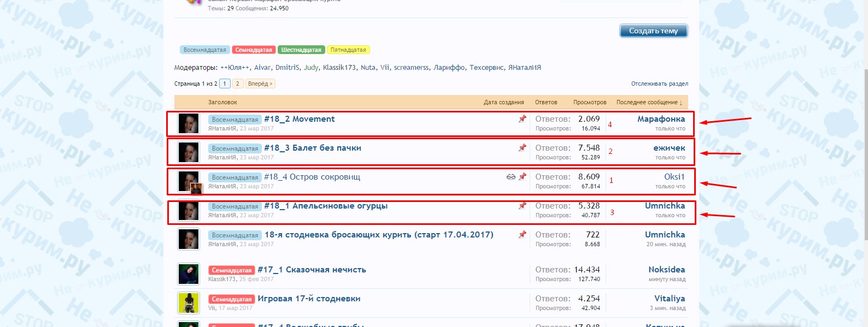
Task: Click the pin icon on #18_2 Movement
Action: pyautogui.click(x=522, y=118)
